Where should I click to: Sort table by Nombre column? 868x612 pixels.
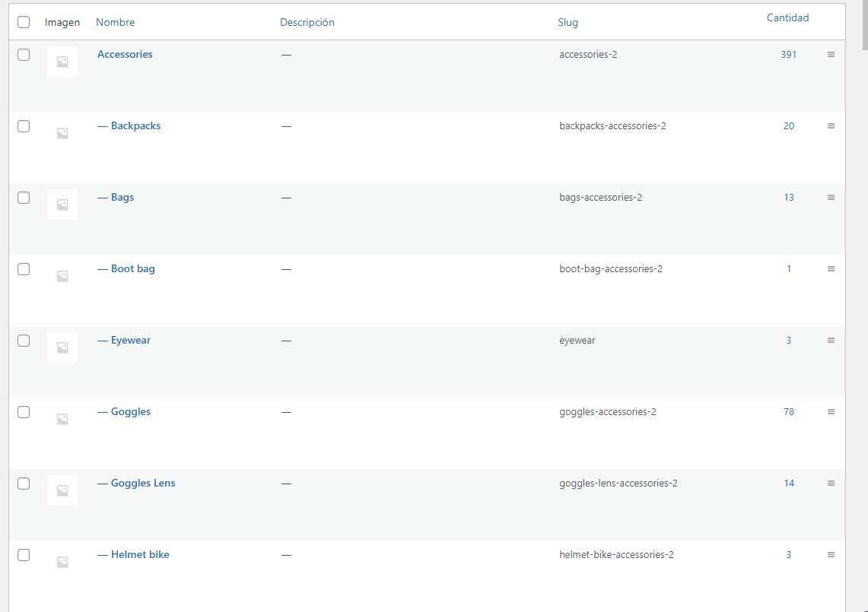115,22
